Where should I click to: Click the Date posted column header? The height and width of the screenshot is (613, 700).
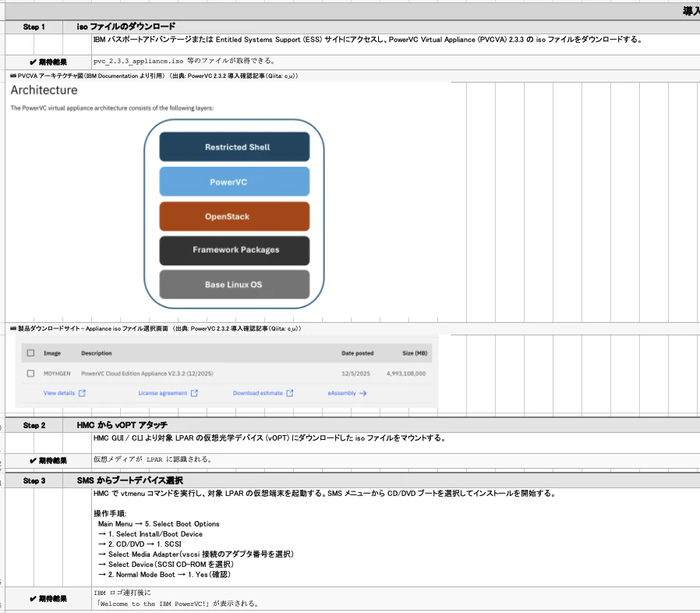click(x=358, y=353)
